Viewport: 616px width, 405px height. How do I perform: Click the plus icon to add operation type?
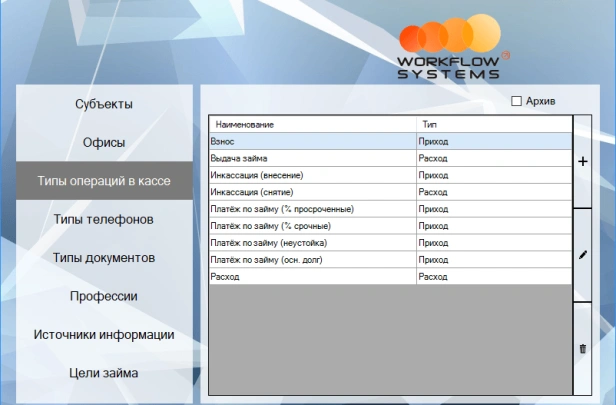click(x=583, y=161)
